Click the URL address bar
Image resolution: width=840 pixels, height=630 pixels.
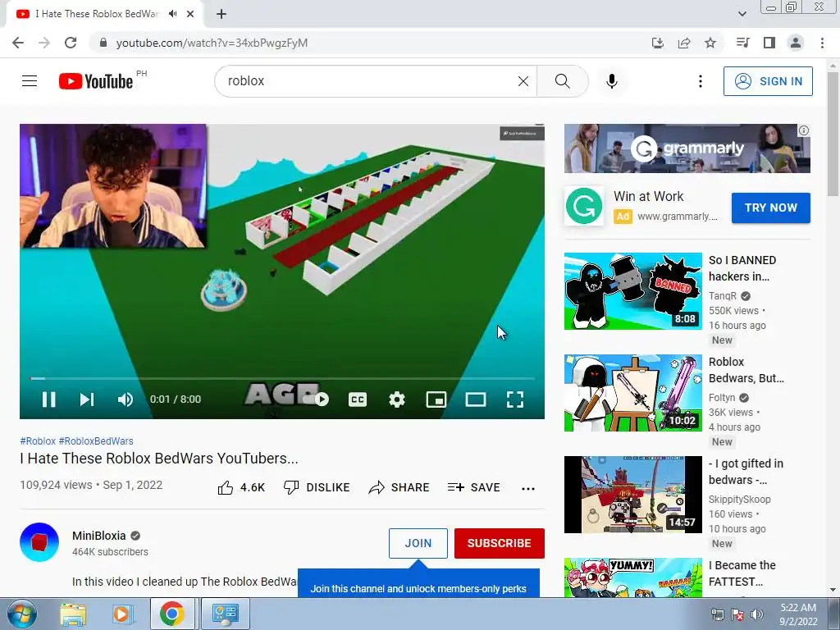click(370, 43)
